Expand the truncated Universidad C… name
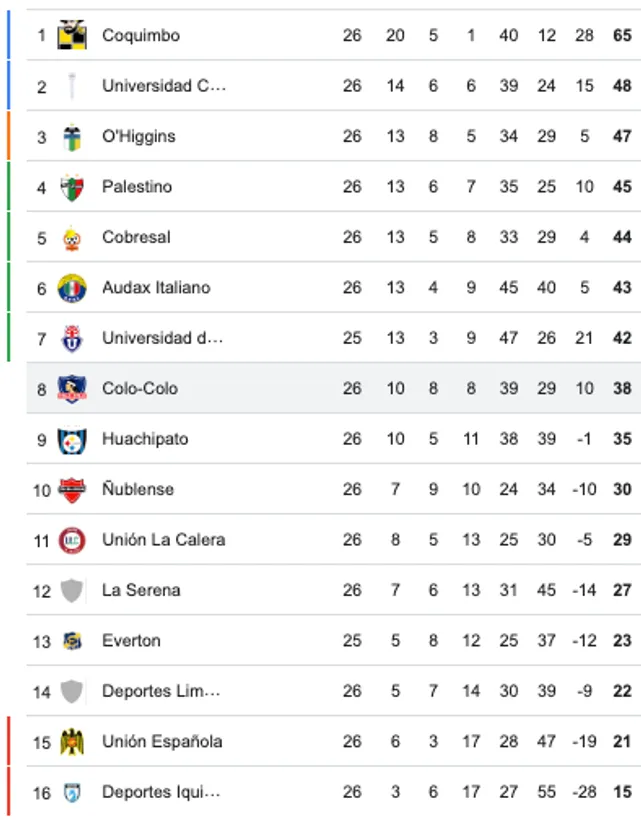The width and height of the screenshot is (641, 820). pos(162,85)
